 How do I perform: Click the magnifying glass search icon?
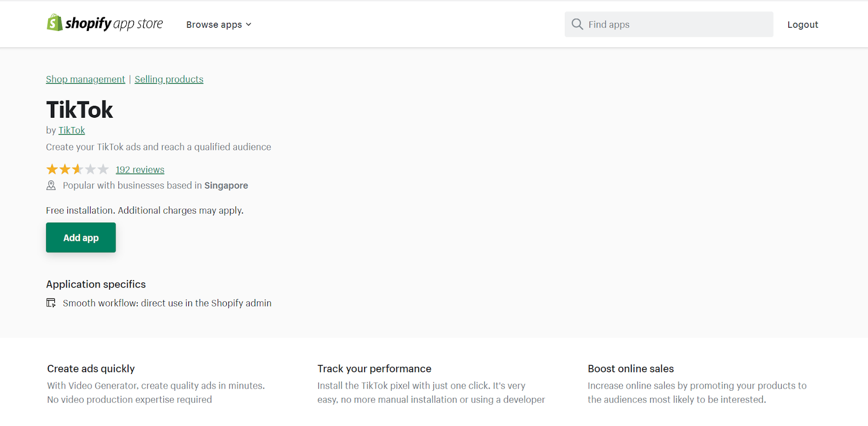[x=577, y=24]
